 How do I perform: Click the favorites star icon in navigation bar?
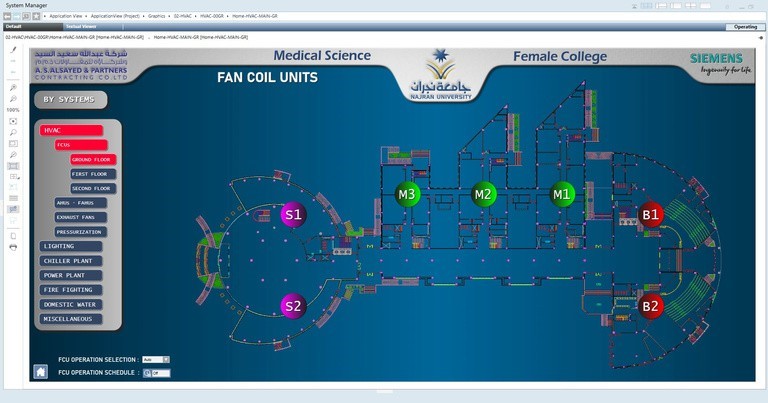pos(37,16)
